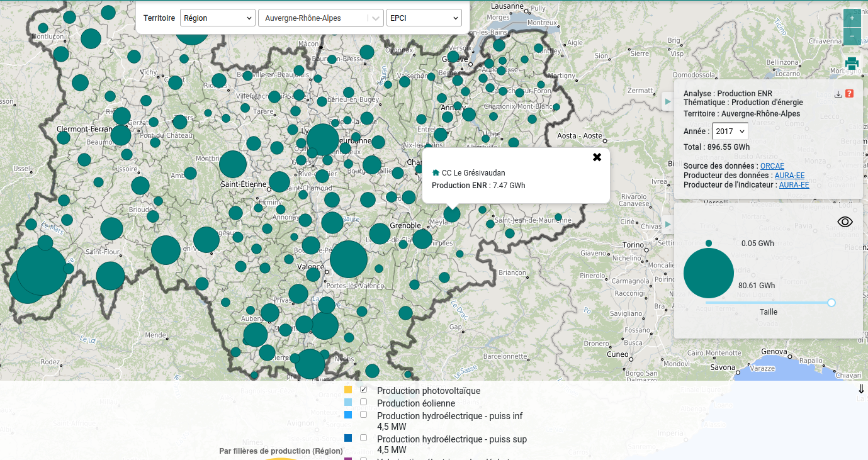Click the Taille slider handle
The height and width of the screenshot is (460, 868).
[x=831, y=303]
